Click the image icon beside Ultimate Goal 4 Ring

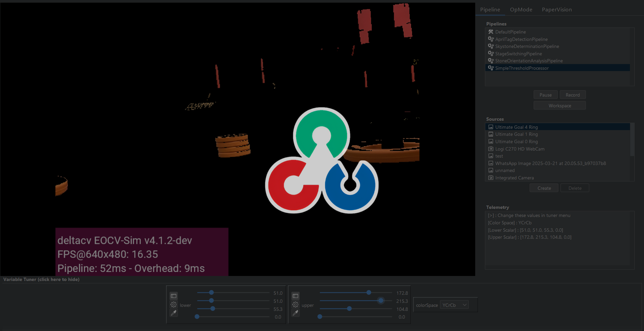(x=491, y=127)
